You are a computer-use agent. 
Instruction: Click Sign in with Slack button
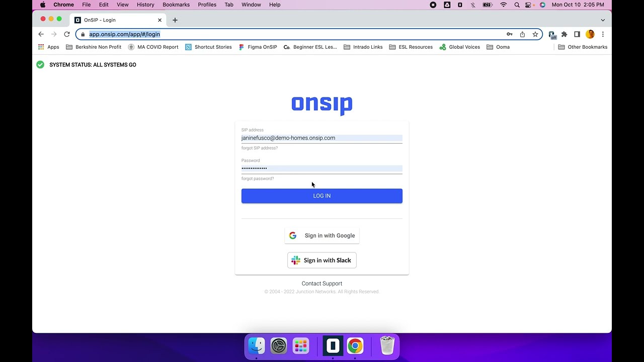point(322,260)
